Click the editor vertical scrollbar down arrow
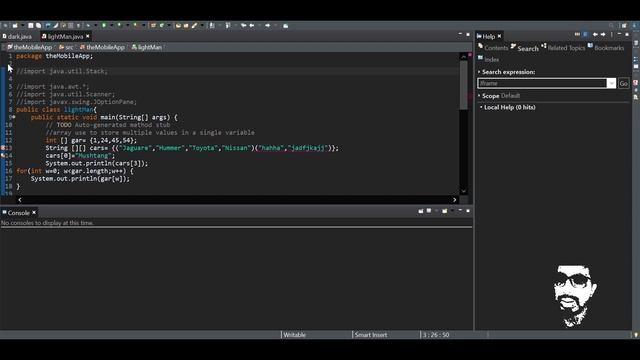640x360 pixels. pyautogui.click(x=463, y=191)
